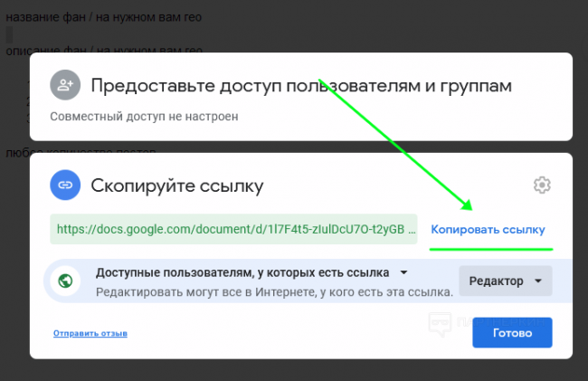Click the "Совместный доступ не настроен" text
The image size is (588, 381).
[x=148, y=117]
